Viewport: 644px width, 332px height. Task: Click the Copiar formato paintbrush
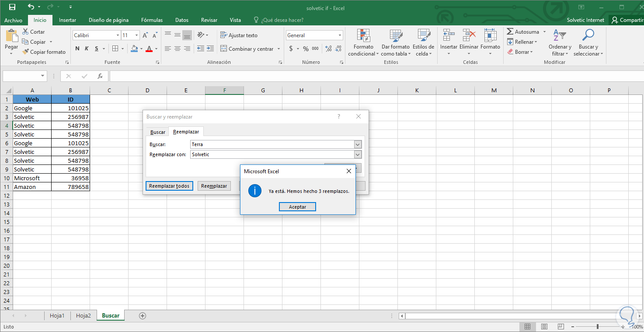point(25,52)
